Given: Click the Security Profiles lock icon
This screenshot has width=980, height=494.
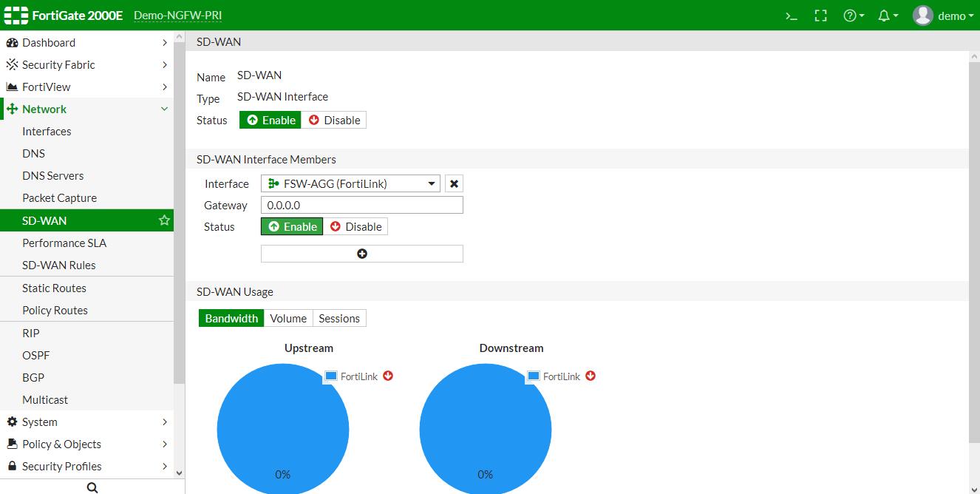Looking at the screenshot, I should 12,467.
